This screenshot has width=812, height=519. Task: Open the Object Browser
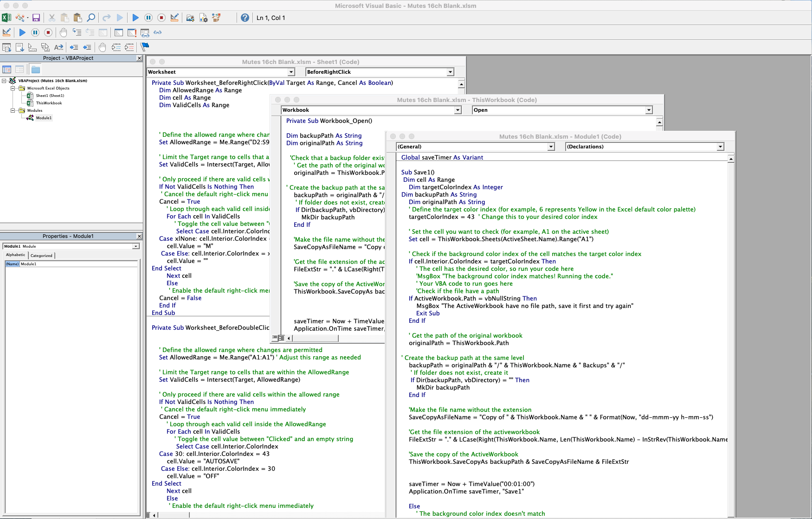coord(216,18)
